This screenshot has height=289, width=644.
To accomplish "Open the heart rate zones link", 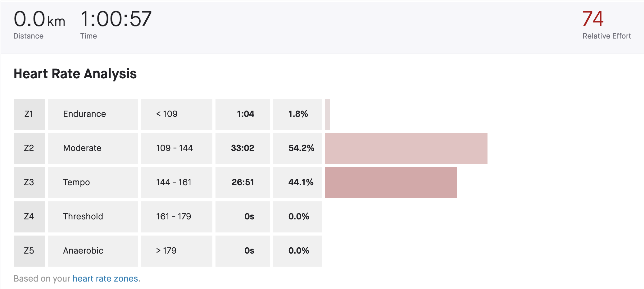I will pyautogui.click(x=105, y=278).
